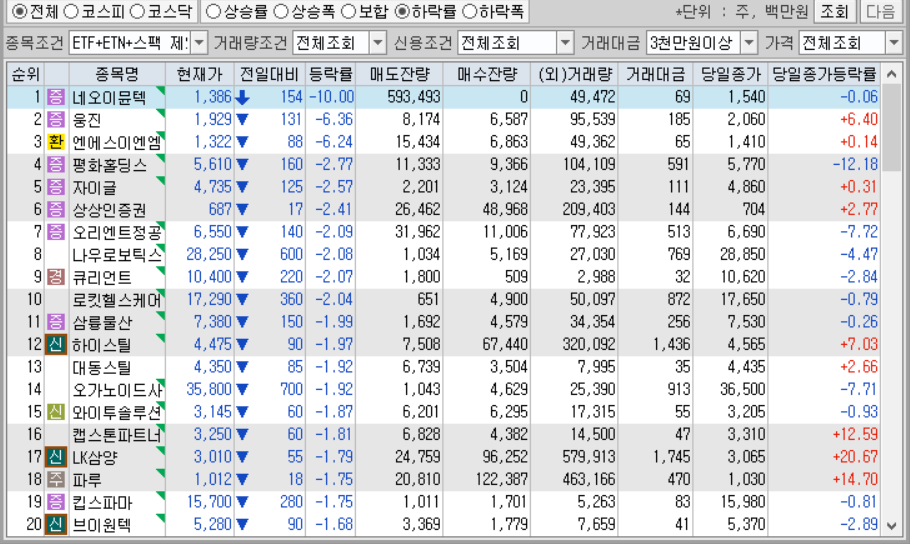
Task: Click 네오이뮨텍 sell balance 593,493
Action: (x=414, y=97)
